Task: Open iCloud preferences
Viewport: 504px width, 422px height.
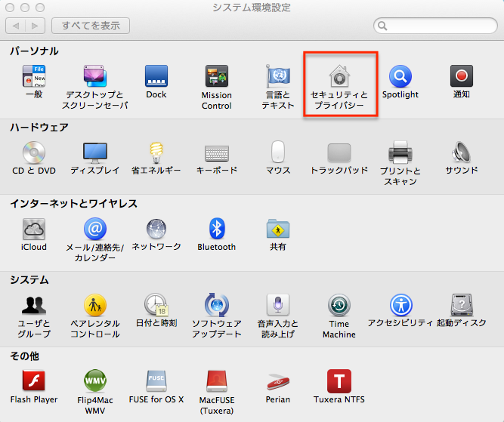Action: point(34,229)
